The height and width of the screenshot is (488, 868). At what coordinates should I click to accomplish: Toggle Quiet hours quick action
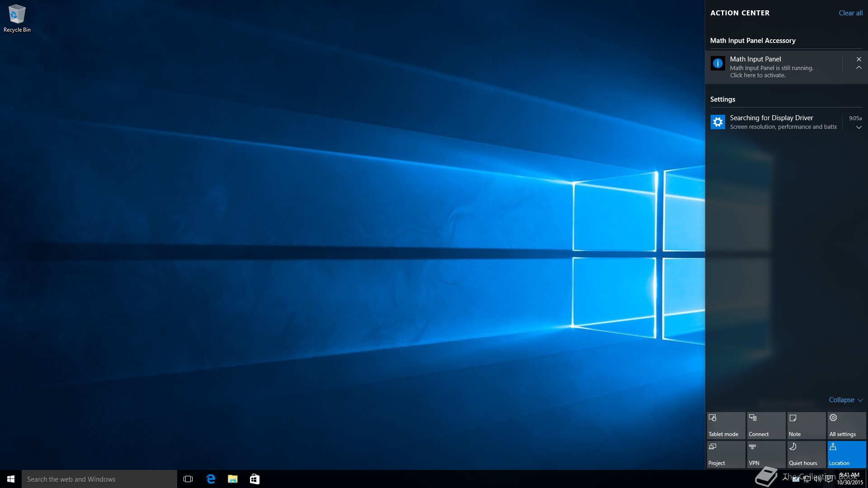(x=807, y=454)
